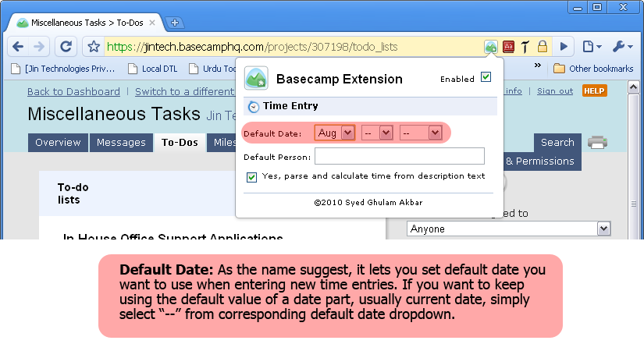Click the play arrow icon in toolbar
The image size is (644, 351).
click(564, 46)
